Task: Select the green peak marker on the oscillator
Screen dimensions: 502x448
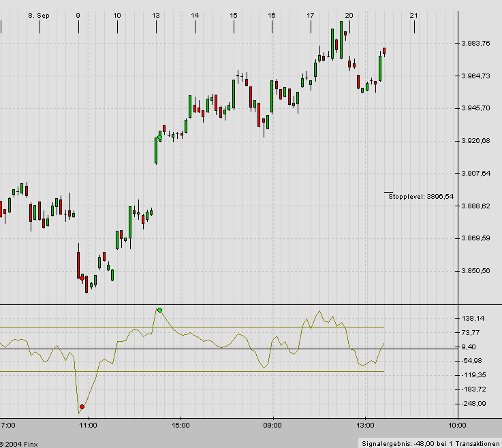Action: tap(159, 310)
